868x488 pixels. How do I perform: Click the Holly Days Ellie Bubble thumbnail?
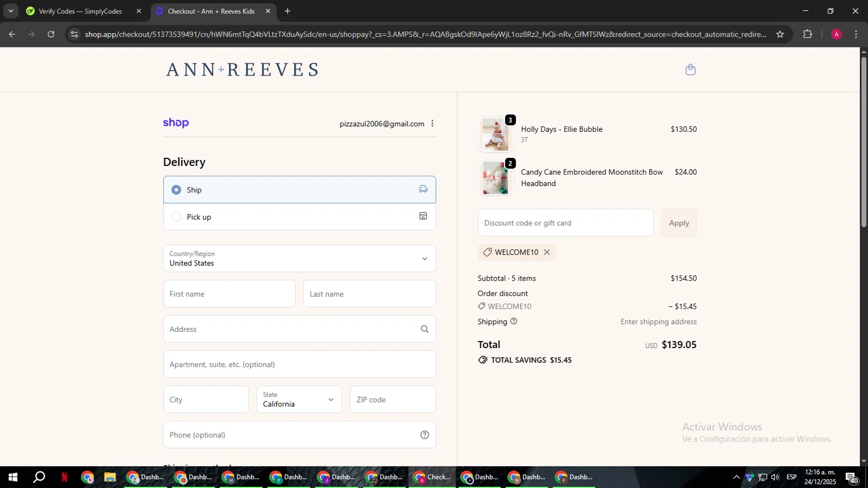[495, 135]
